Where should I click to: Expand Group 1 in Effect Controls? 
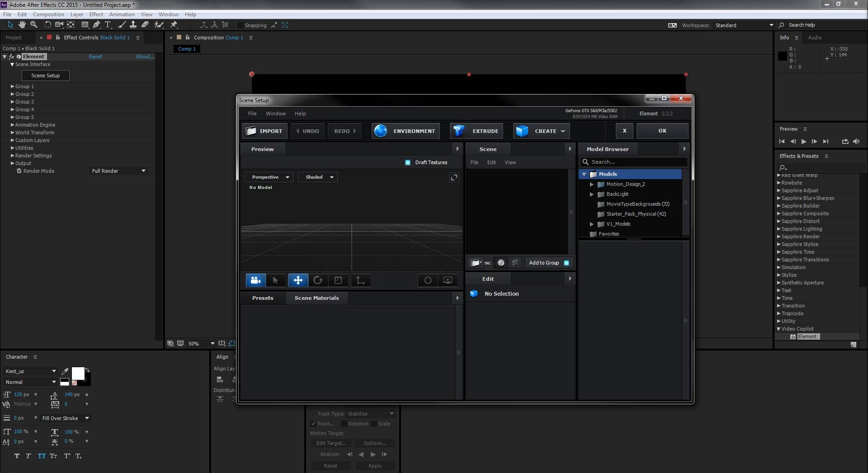point(13,86)
